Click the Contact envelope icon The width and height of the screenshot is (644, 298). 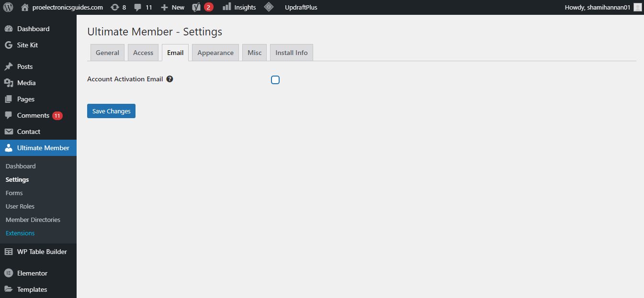pyautogui.click(x=8, y=132)
